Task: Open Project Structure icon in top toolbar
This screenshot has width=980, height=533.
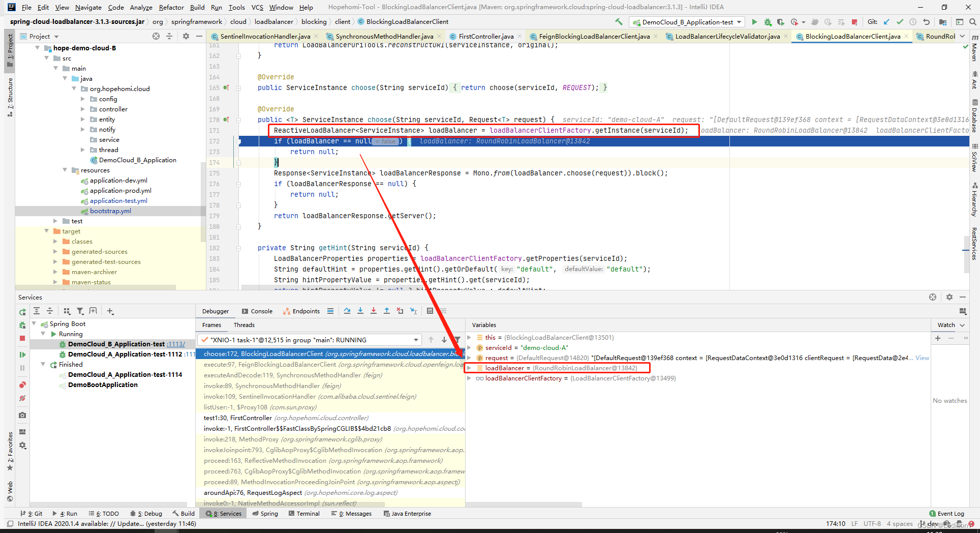Action: tap(943, 22)
